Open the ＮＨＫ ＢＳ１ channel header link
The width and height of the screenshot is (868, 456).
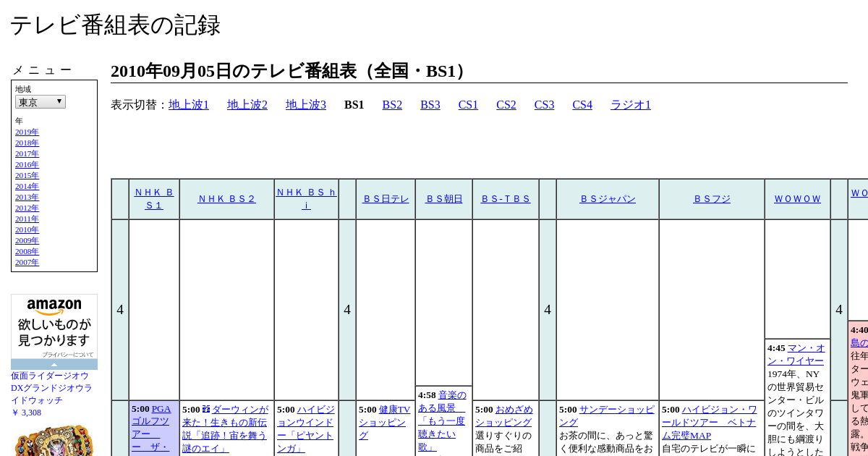pos(154,199)
